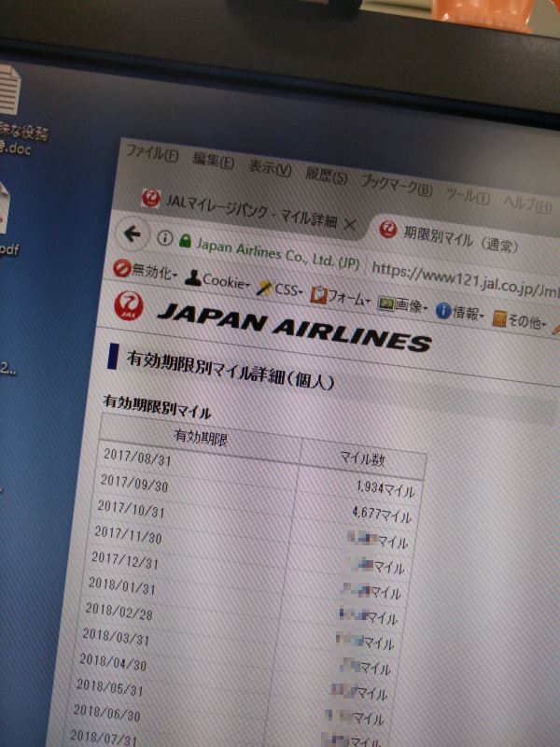This screenshot has height=747, width=560.
Task: Select the 2017/10/31 date cell
Action: pyautogui.click(x=131, y=509)
